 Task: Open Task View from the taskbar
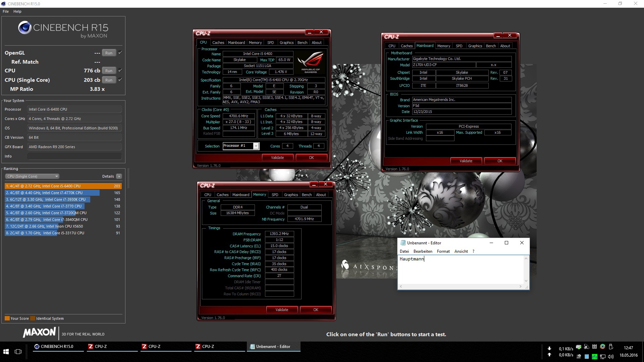point(18,351)
